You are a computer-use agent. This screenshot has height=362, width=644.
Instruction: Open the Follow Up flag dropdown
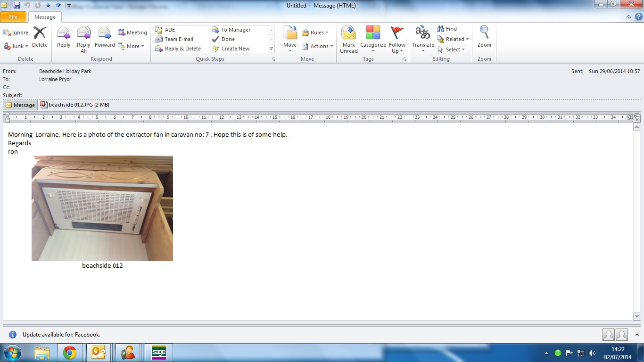coord(397,39)
